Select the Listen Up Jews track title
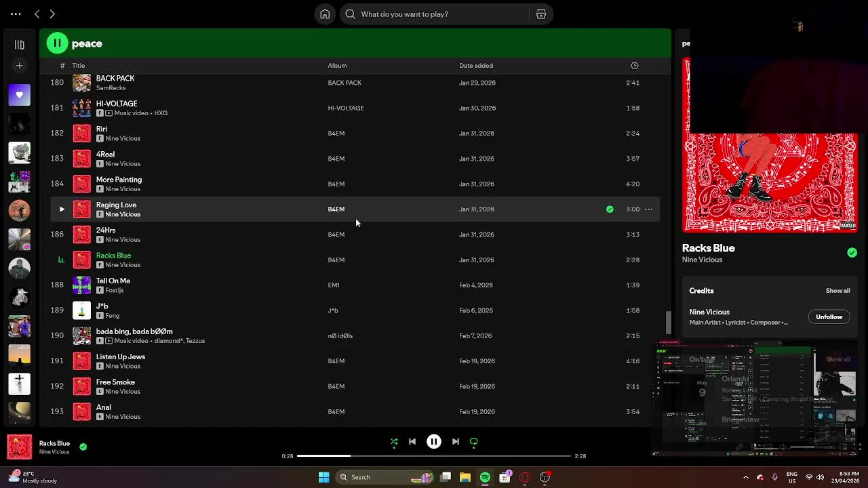The image size is (868, 488). [x=121, y=357]
